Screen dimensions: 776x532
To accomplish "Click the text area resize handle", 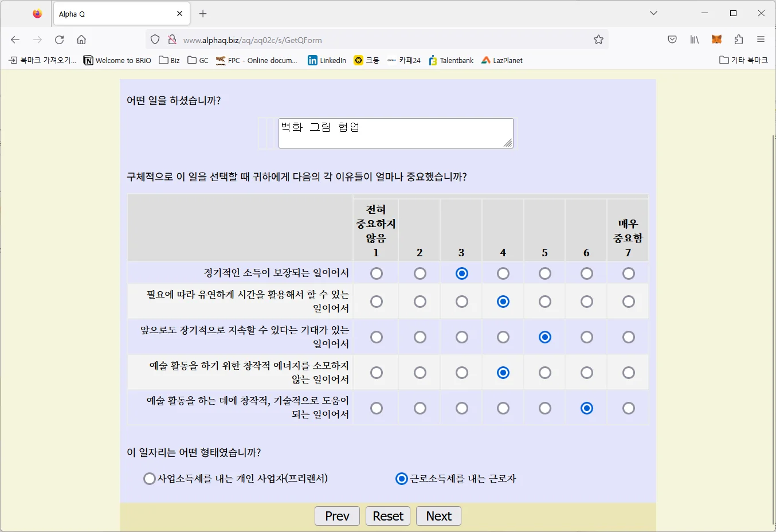I will (508, 143).
